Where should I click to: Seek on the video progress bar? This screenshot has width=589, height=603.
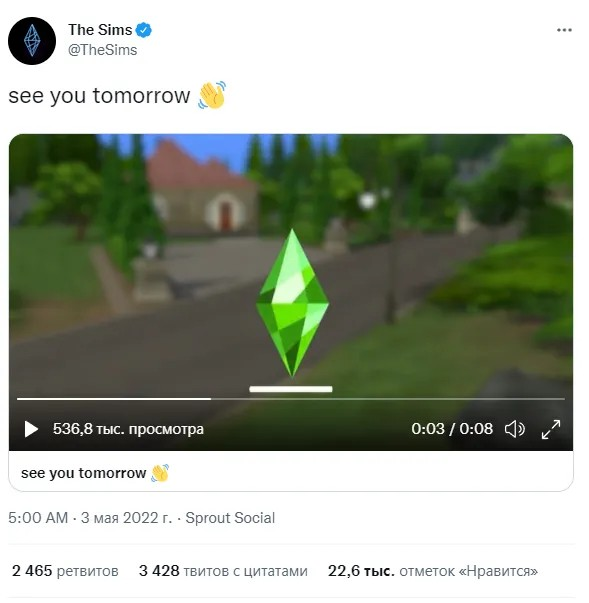click(x=291, y=399)
